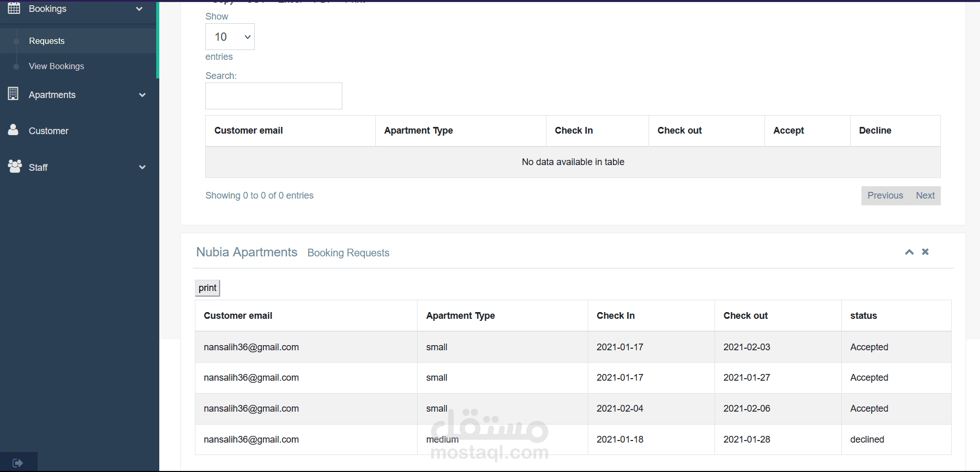
Task: Click the Accept column header
Action: click(807, 131)
